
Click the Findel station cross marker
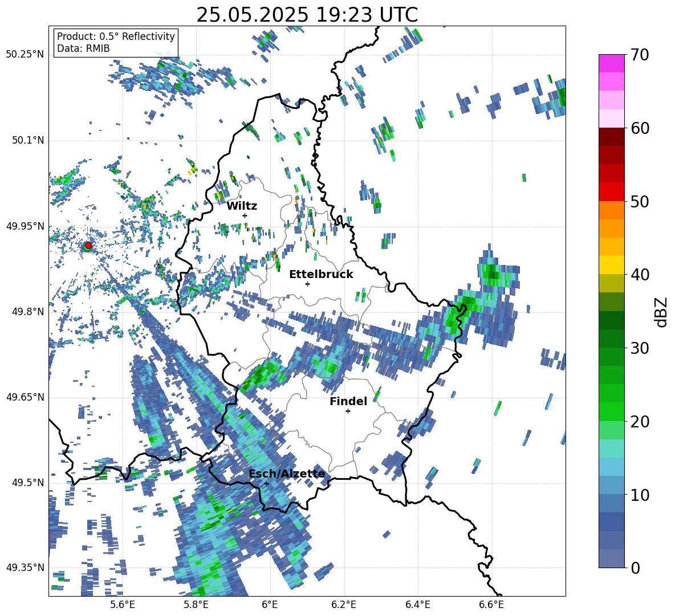click(x=348, y=411)
